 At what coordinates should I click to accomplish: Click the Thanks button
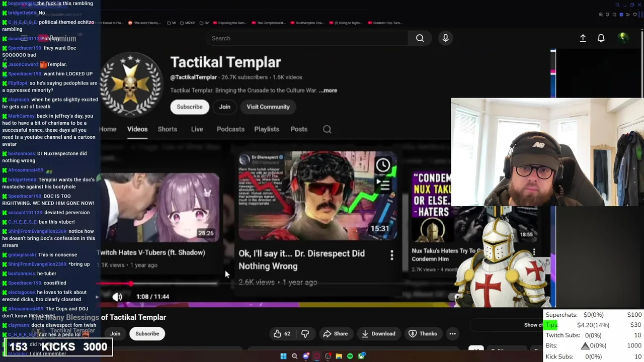click(x=423, y=334)
